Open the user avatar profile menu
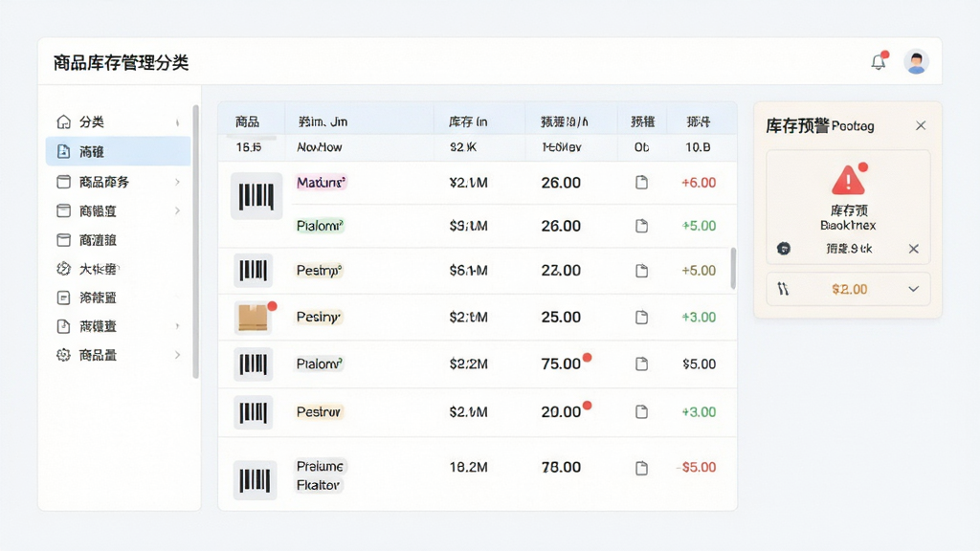The height and width of the screenshot is (551, 980). click(916, 62)
